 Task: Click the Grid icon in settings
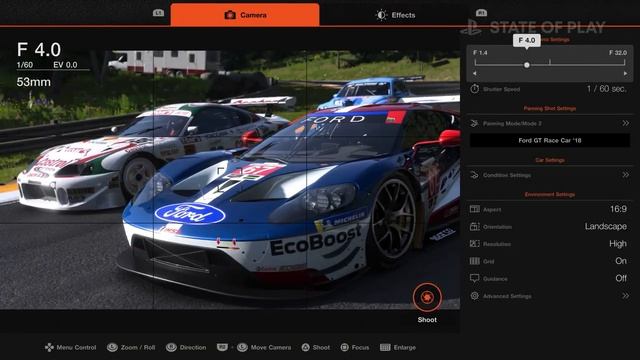[475, 261]
